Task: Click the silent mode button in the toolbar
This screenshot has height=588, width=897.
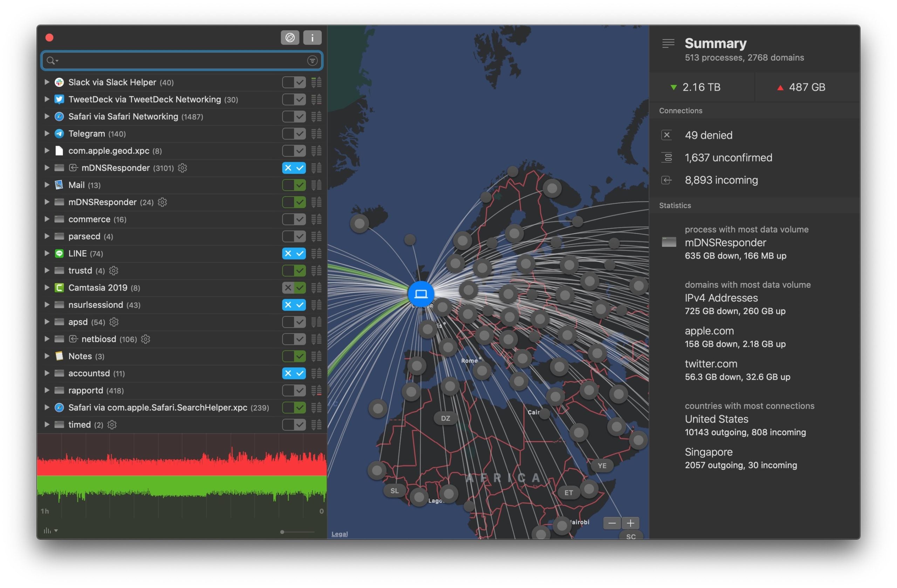Action: 289,37
